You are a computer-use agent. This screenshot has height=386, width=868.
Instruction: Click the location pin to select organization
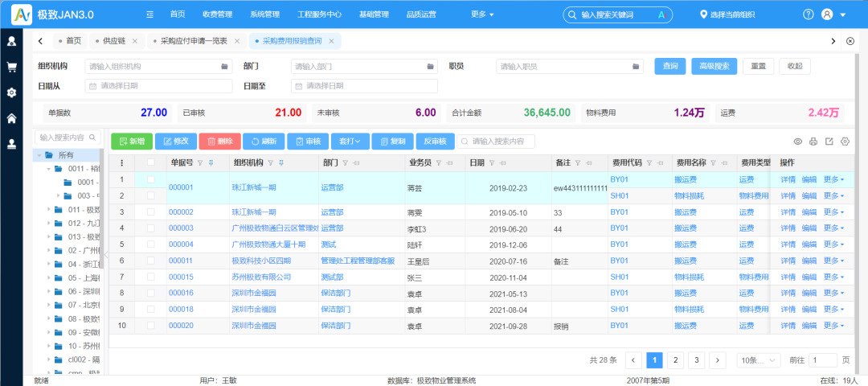click(x=703, y=14)
